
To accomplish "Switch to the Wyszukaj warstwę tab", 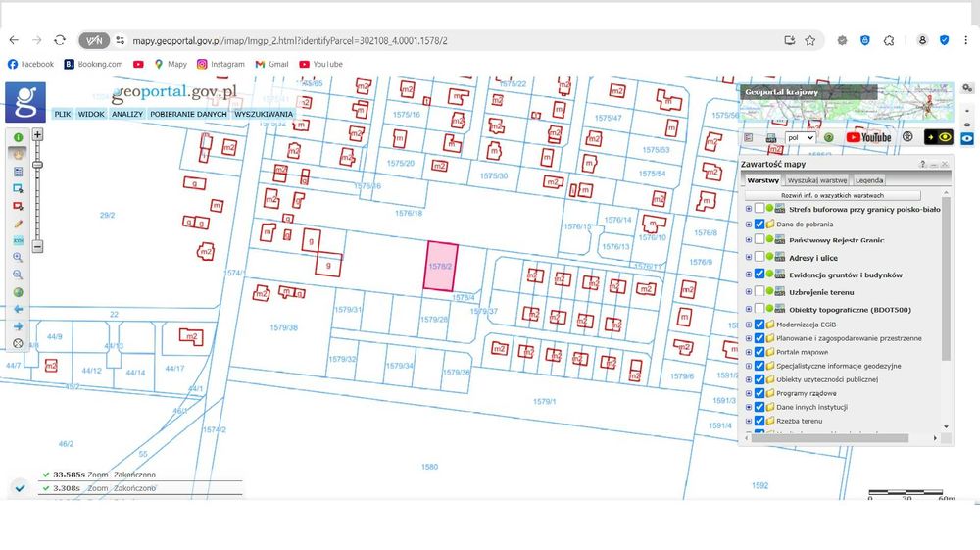I will tap(817, 180).
